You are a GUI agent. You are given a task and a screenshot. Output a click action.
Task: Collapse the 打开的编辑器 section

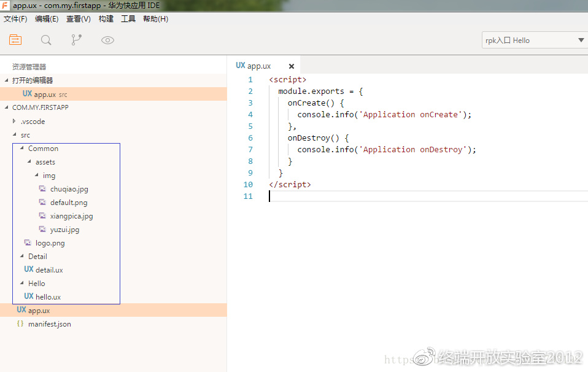[x=6, y=80]
